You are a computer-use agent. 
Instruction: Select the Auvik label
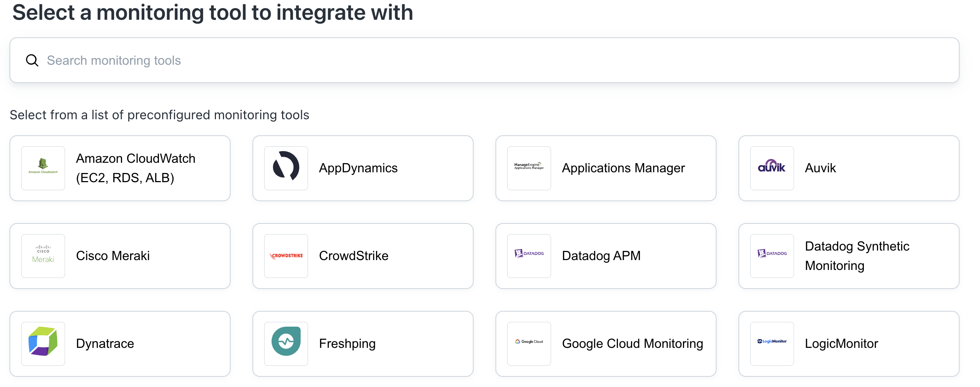coord(820,168)
